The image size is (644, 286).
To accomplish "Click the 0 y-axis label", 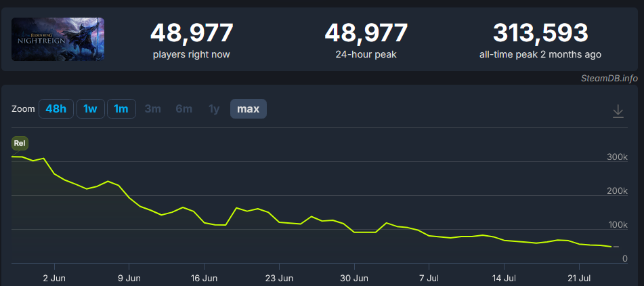I will click(x=624, y=258).
